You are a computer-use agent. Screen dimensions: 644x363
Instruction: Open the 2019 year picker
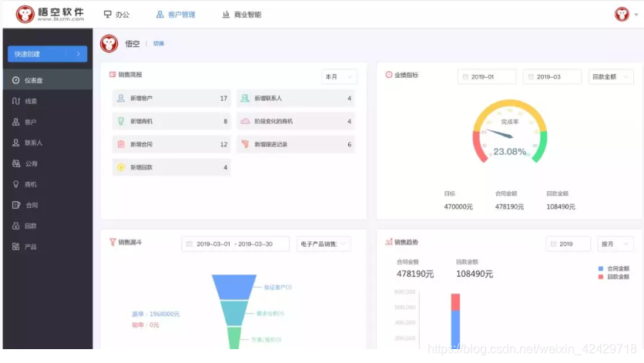point(568,244)
